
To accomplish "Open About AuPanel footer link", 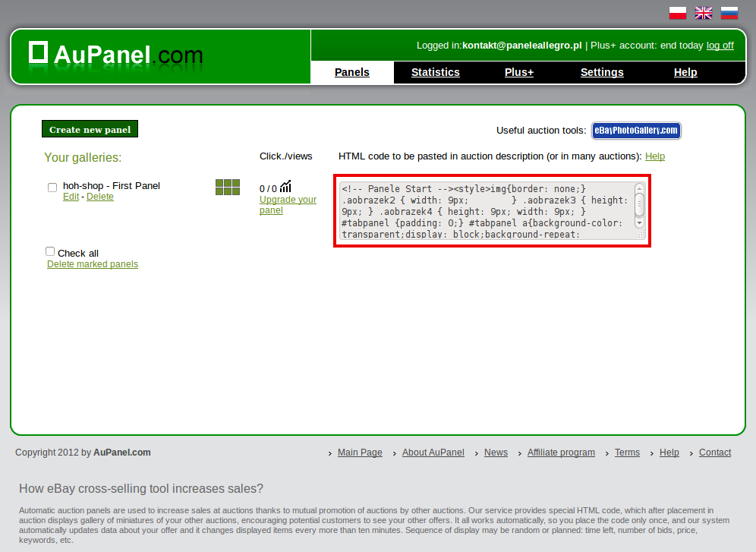I will coord(433,453).
